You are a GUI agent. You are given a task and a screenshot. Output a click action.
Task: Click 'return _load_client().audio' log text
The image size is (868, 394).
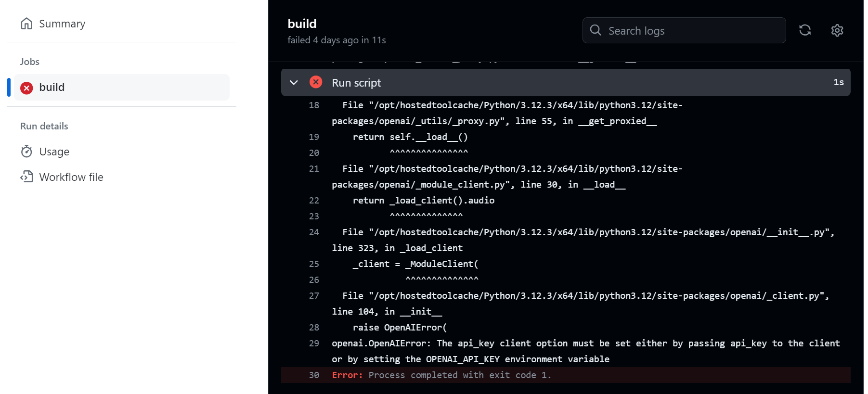click(424, 201)
